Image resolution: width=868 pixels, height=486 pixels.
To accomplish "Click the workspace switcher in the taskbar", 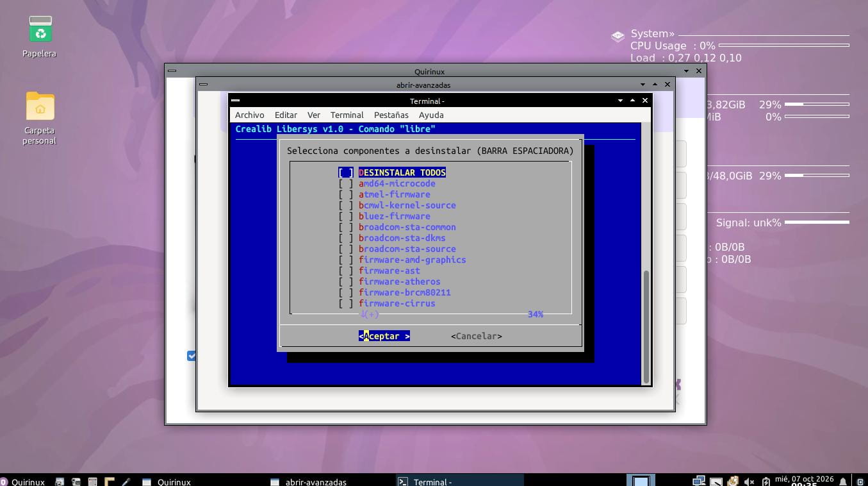I will [x=641, y=481].
